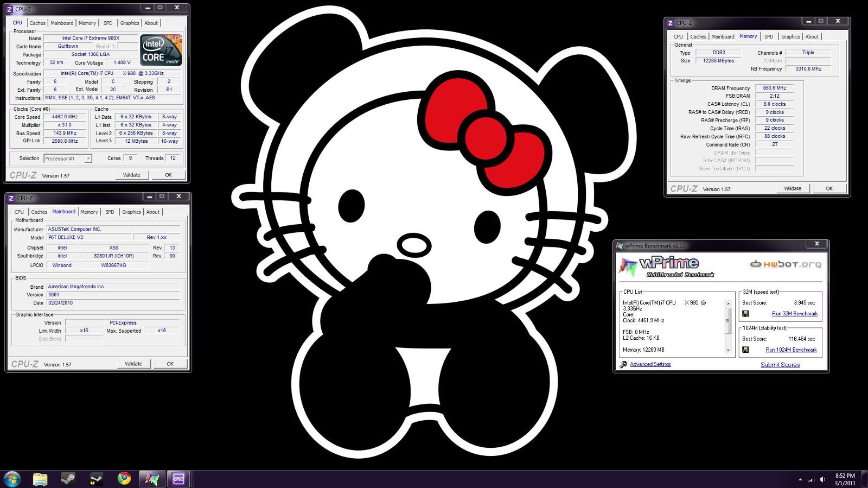Click the DRAM Frequency 883.6 MHz field

(775, 88)
